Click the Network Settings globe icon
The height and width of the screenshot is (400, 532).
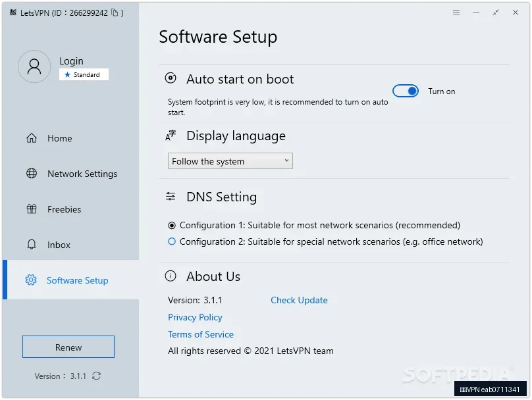(x=32, y=174)
